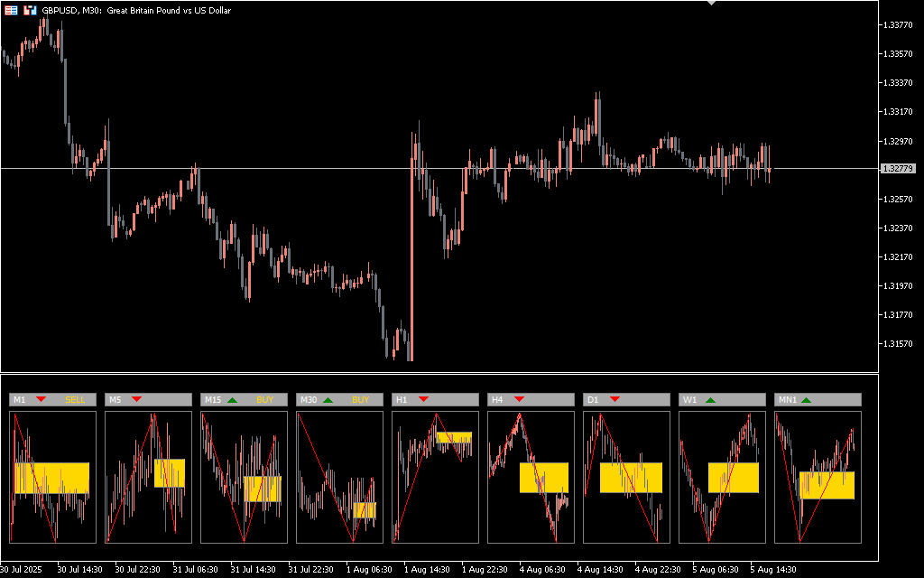The image size is (924, 578).
Task: Click the red down arrow beside M1
Action: (41, 399)
